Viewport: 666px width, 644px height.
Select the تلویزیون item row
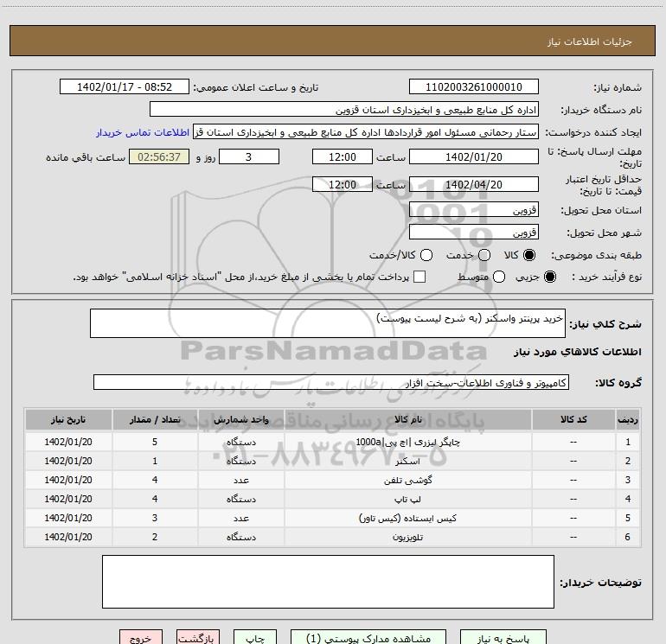pos(333,537)
